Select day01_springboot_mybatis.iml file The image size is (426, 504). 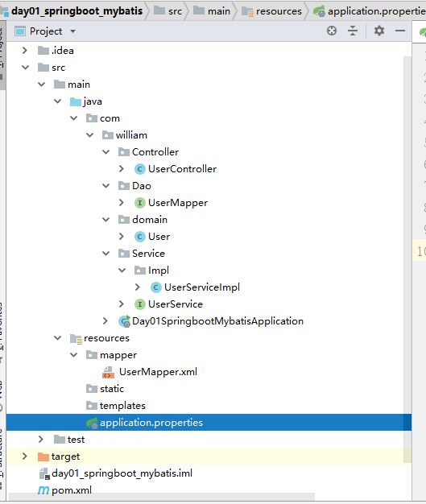click(x=122, y=473)
